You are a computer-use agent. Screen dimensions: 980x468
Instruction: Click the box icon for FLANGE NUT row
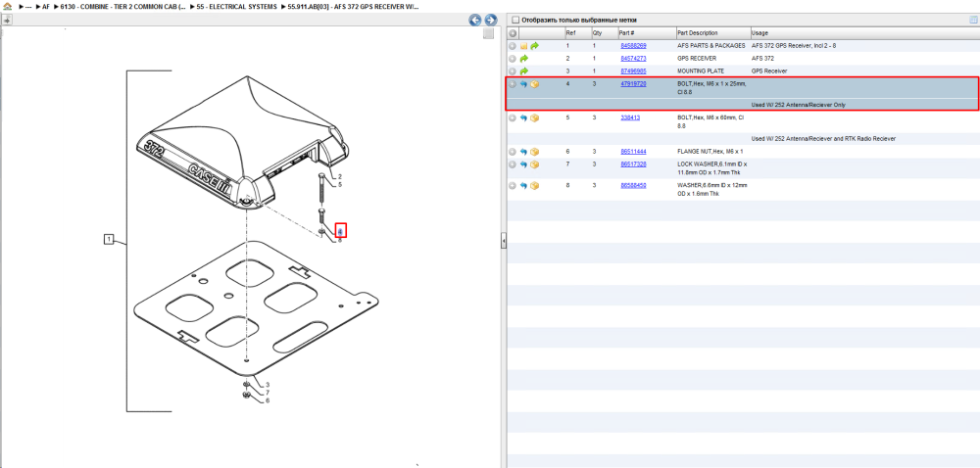pyautogui.click(x=535, y=152)
